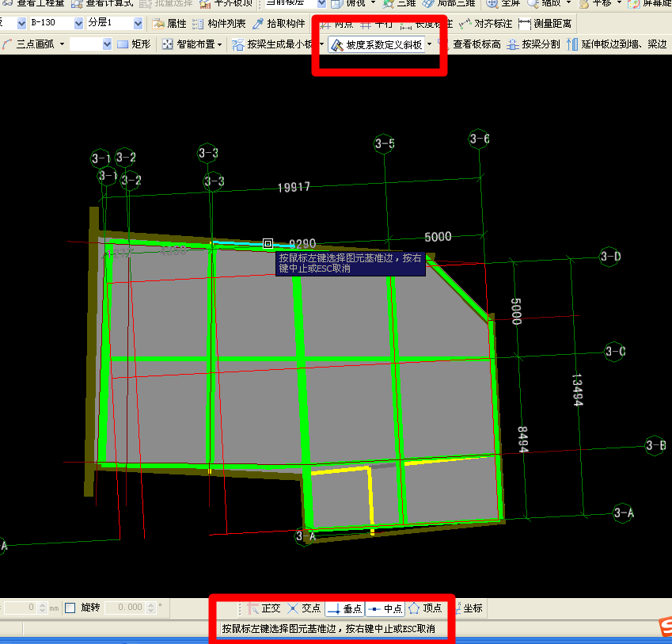The width and height of the screenshot is (672, 644).
Task: Click the 3-C axis label bubble
Action: [x=615, y=352]
